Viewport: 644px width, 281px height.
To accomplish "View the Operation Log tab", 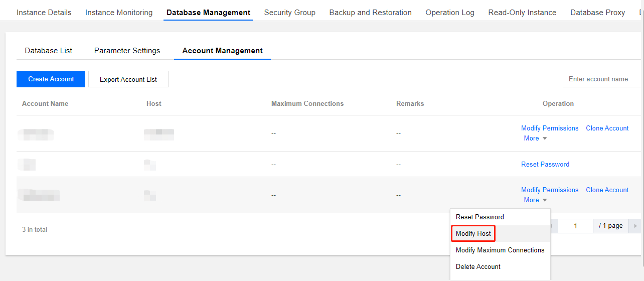I will pos(450,13).
